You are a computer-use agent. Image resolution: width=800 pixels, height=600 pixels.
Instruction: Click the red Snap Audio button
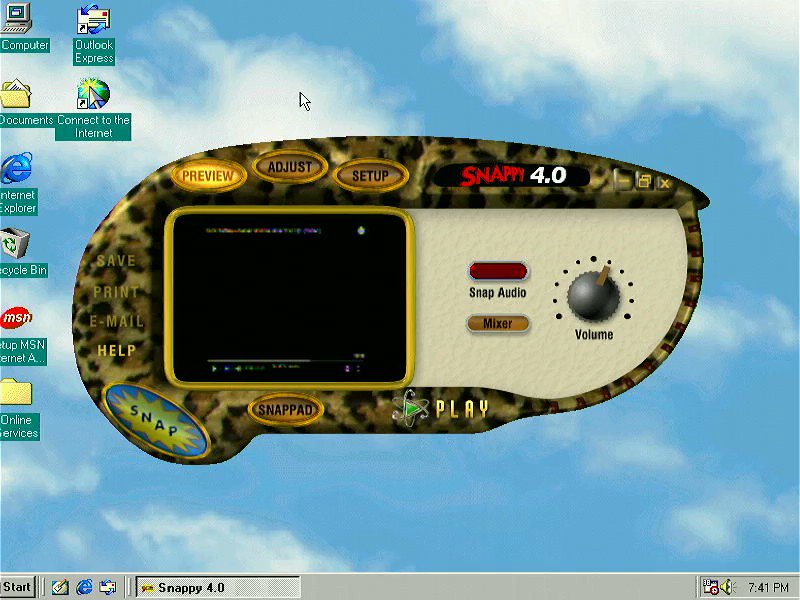click(498, 270)
